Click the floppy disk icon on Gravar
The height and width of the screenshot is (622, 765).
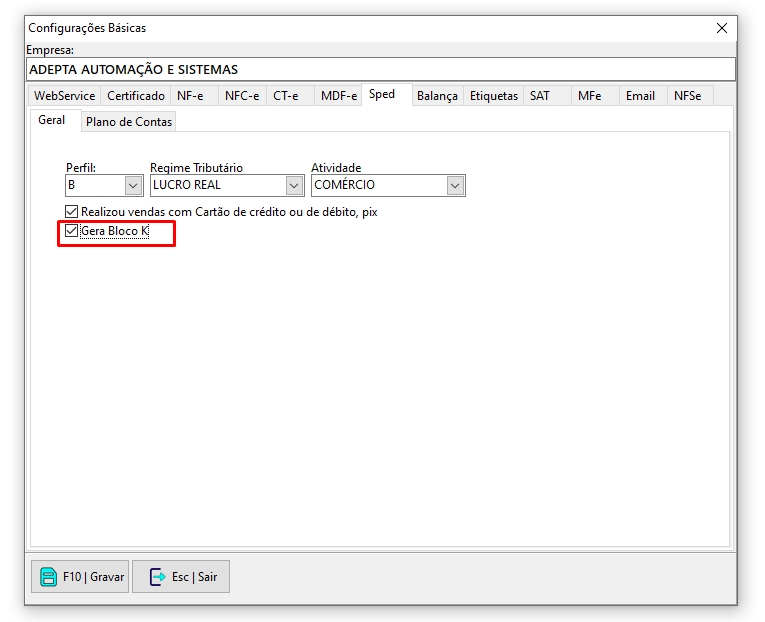(47, 577)
